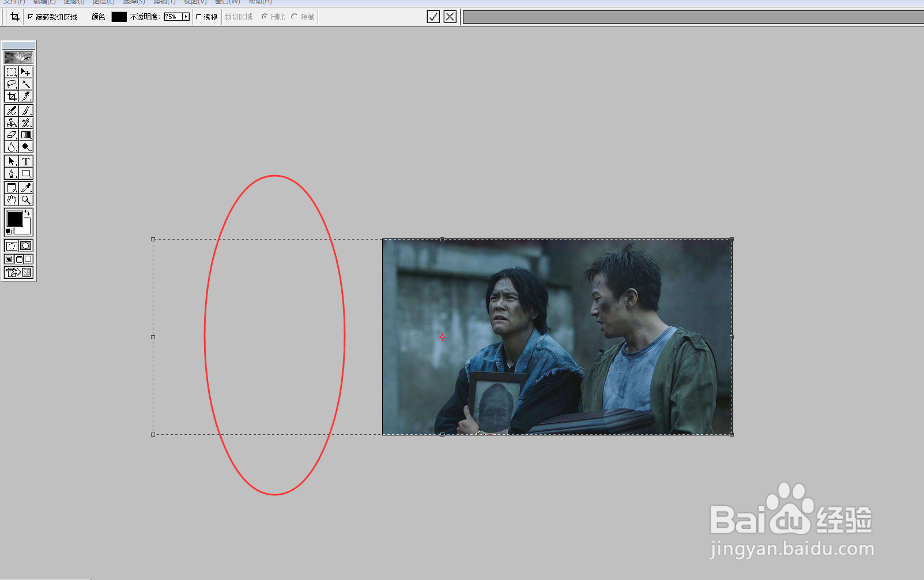
Task: Select the Type tool
Action: 26,161
